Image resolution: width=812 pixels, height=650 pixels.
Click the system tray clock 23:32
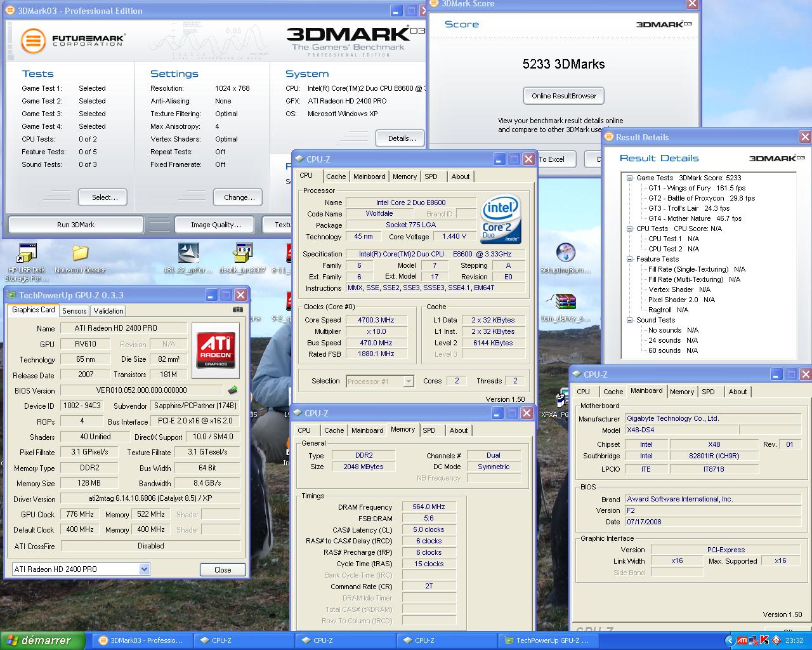click(x=794, y=640)
